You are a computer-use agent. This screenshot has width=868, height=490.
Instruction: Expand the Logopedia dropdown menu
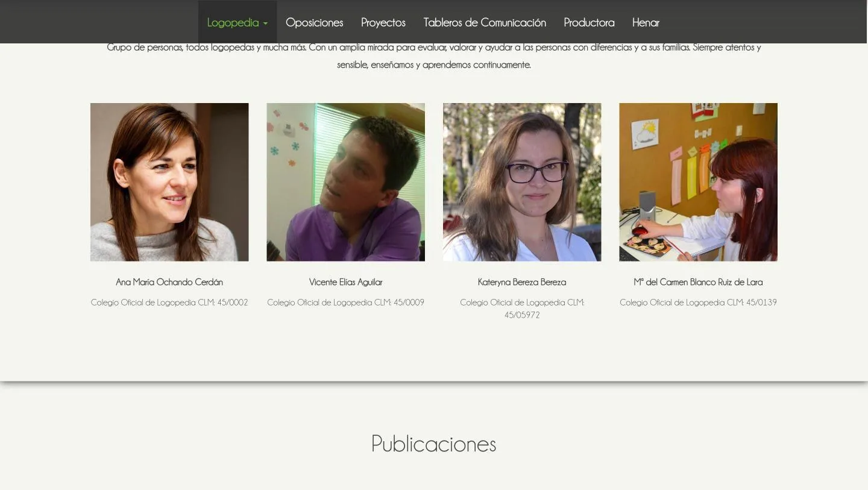pyautogui.click(x=237, y=22)
